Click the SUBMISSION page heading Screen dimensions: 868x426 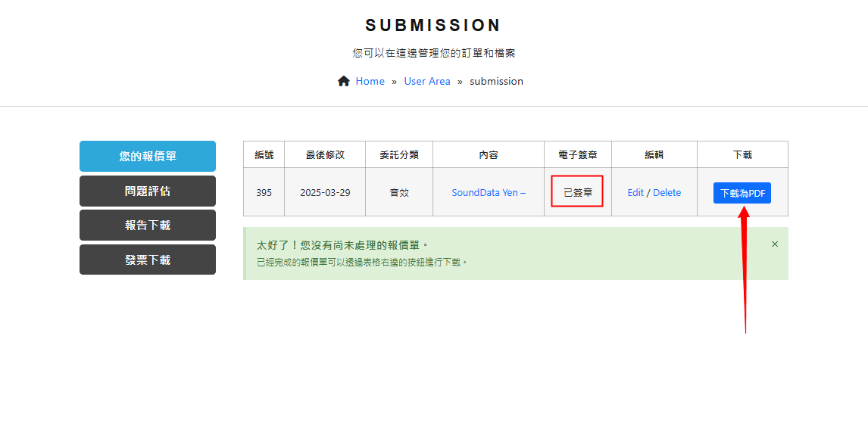click(x=433, y=25)
